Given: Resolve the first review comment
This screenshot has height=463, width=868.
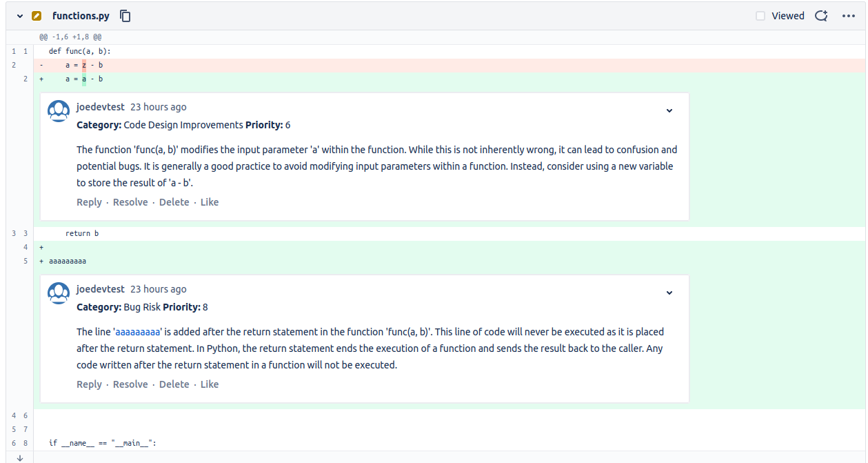Looking at the screenshot, I should pyautogui.click(x=130, y=201).
